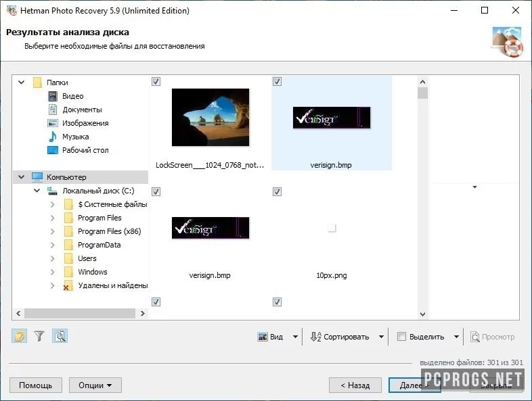
Task: Select the second-row verisign.bmp thumbnail
Action: coord(210,228)
